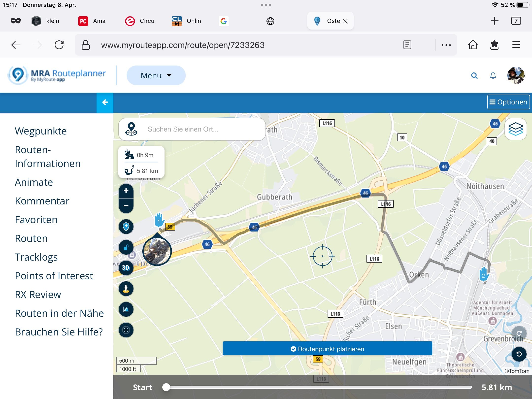Click the route animation slider handle
This screenshot has height=399, width=532.
pyautogui.click(x=166, y=387)
